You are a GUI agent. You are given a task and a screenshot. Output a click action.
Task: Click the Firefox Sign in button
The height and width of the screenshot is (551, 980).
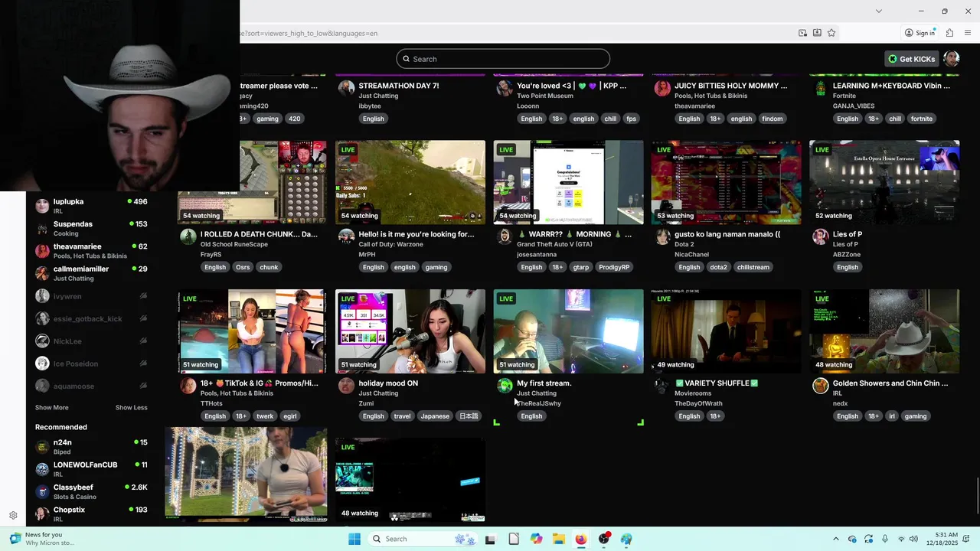point(920,33)
